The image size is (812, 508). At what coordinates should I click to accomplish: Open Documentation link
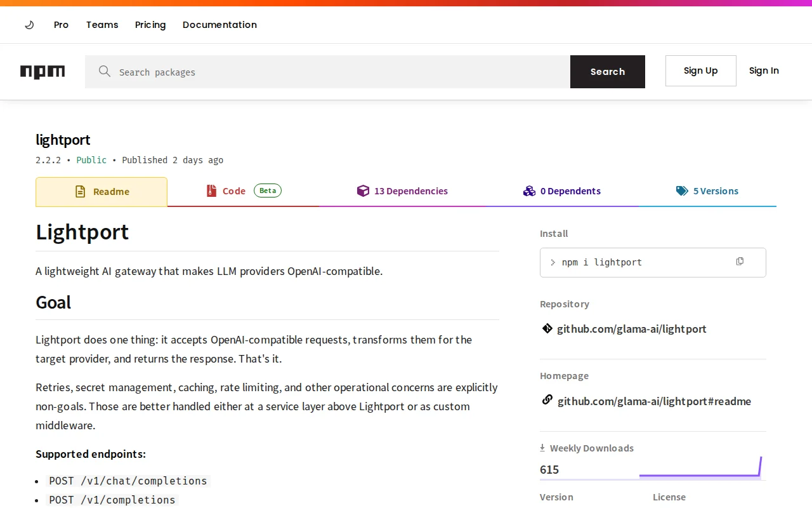(219, 25)
